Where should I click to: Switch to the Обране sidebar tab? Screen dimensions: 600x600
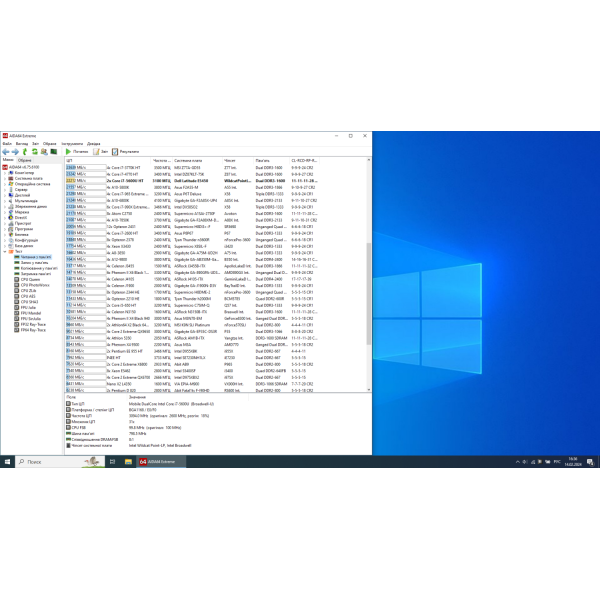[24, 160]
